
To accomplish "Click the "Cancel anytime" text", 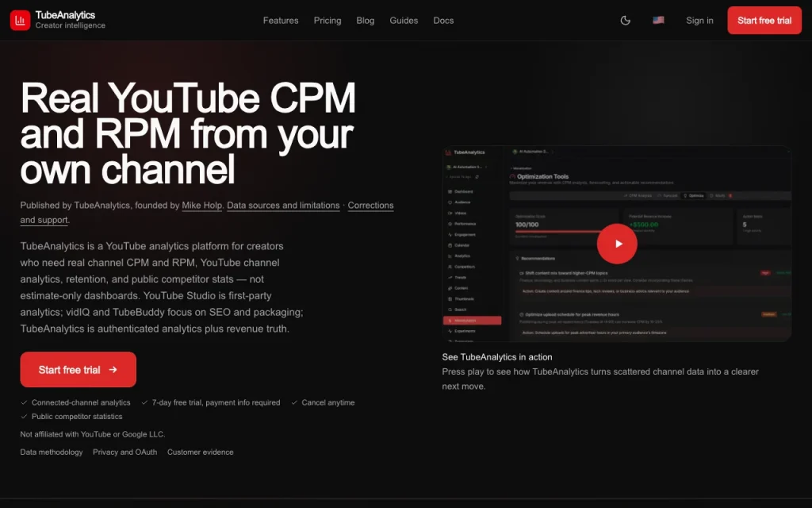I will 327,402.
